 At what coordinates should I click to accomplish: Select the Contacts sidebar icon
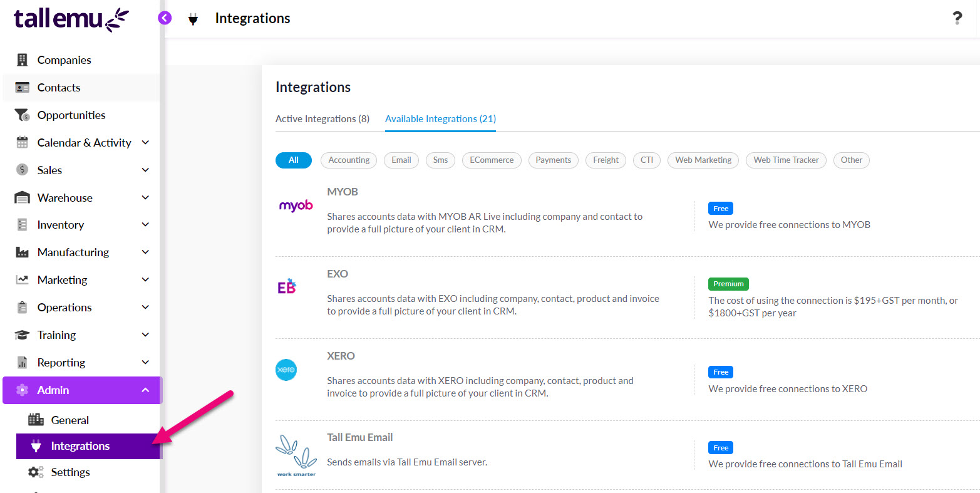22,88
